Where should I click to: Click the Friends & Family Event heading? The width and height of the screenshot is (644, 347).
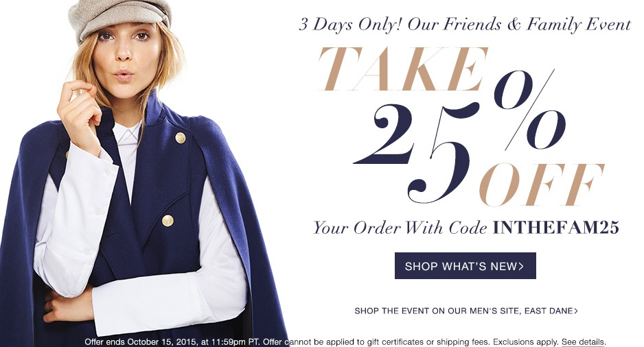tap(464, 24)
